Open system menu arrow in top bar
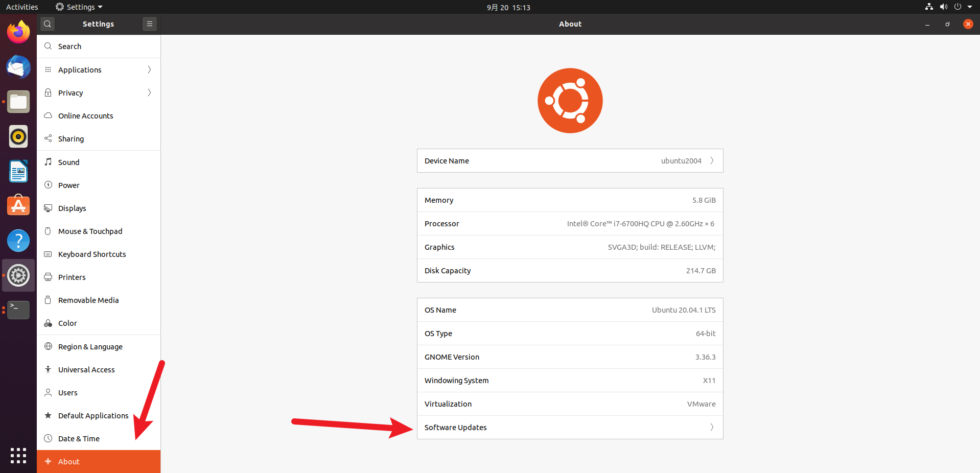The height and width of the screenshot is (473, 980). click(970, 7)
